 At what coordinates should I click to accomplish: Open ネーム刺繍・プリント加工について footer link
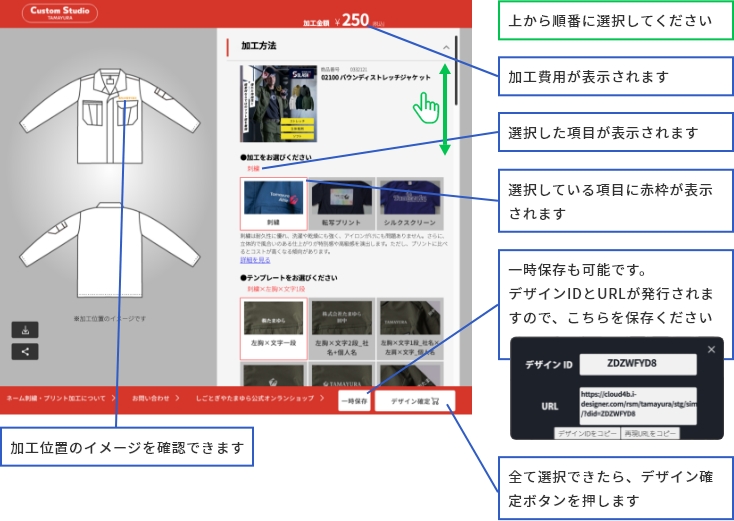coord(60,398)
